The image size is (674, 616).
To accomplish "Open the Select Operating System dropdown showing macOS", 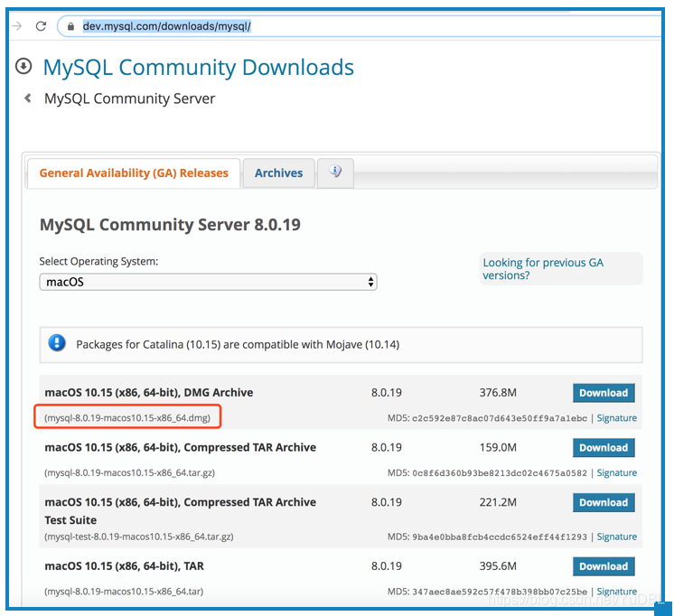I will coord(208,282).
